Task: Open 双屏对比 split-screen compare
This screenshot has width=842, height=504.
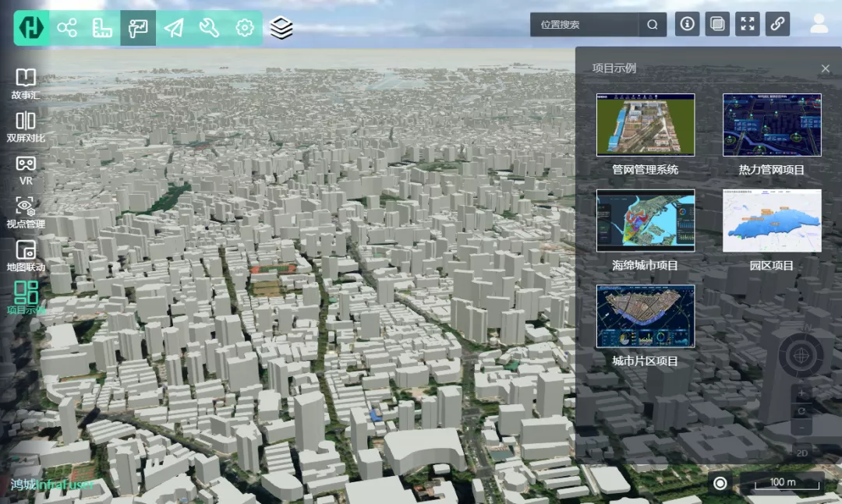Action: [26, 127]
